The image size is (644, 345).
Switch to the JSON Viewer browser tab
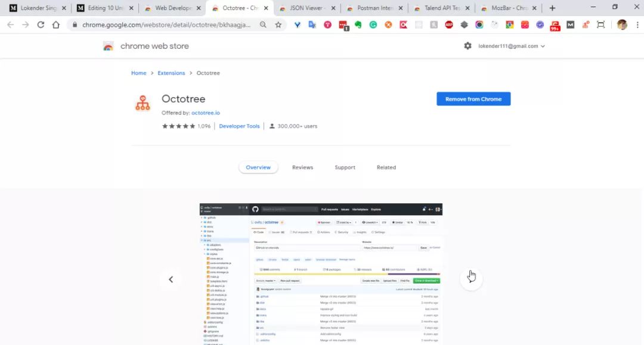(x=307, y=8)
